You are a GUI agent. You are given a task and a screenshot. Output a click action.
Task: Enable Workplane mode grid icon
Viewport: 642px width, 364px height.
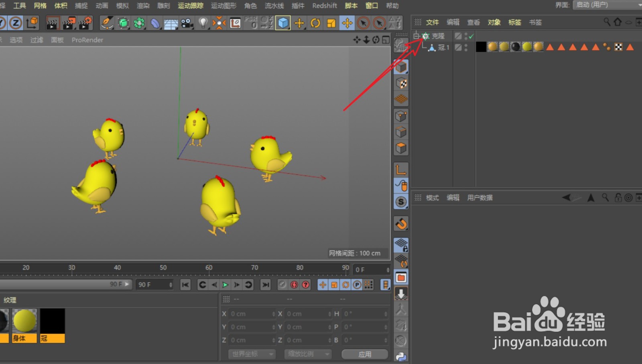click(x=401, y=99)
